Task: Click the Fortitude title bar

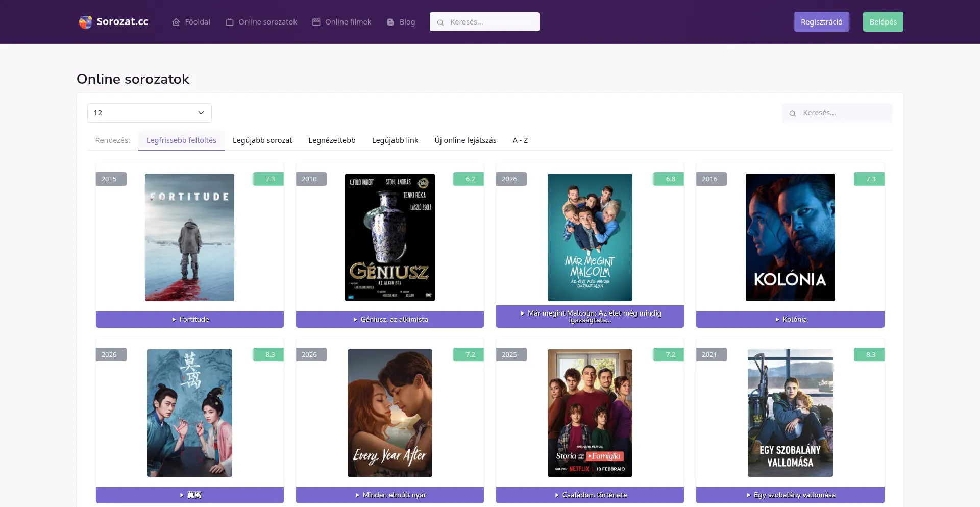Action: 190,320
